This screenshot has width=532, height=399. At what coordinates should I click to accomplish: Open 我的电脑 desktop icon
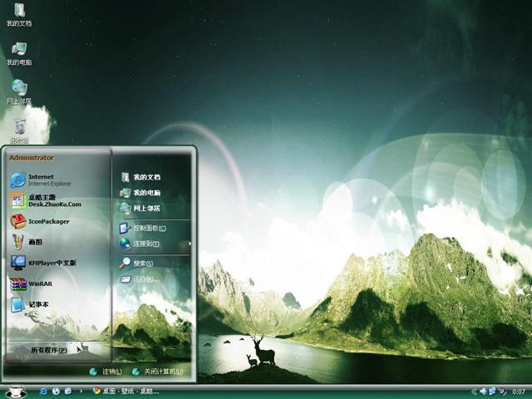[19, 53]
